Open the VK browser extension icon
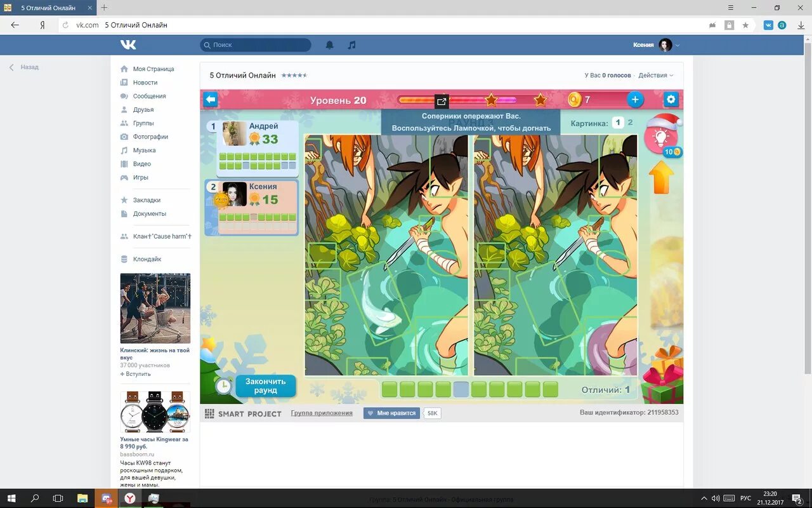The height and width of the screenshot is (508, 812). tap(768, 25)
